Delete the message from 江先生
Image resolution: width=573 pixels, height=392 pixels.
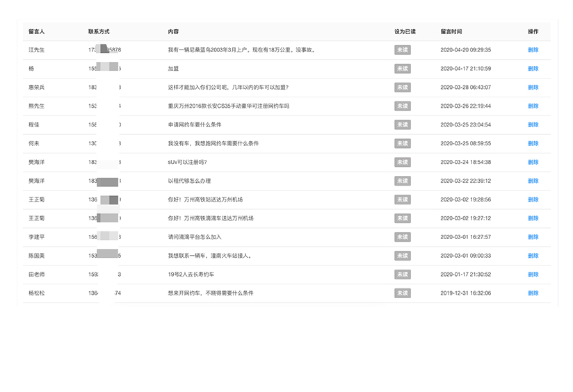pyautogui.click(x=533, y=50)
